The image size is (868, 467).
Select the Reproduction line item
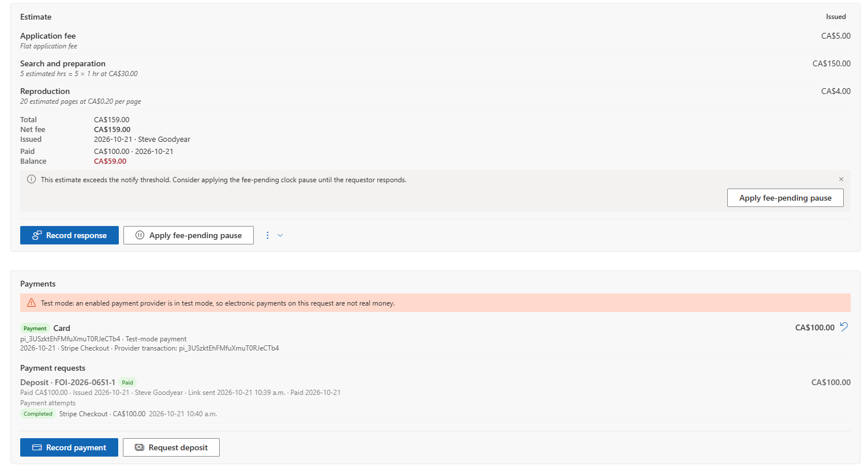coord(435,96)
